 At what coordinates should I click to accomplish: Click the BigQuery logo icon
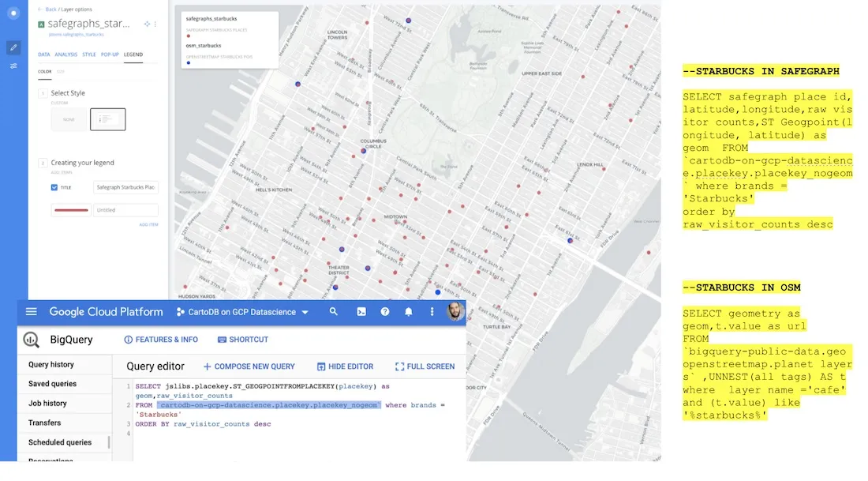click(x=29, y=340)
